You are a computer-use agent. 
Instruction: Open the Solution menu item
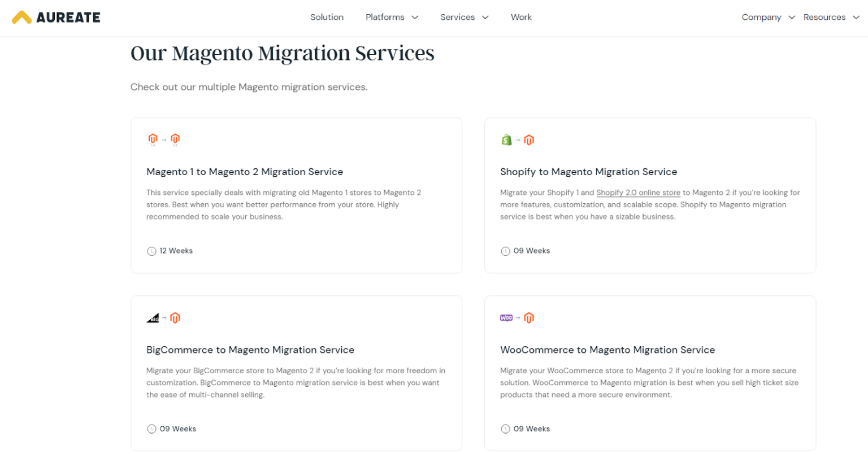327,17
